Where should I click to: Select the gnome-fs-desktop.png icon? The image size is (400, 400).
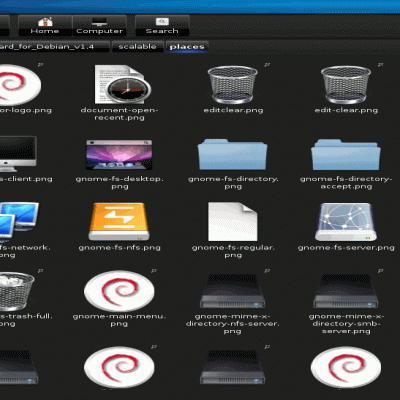coord(119,155)
